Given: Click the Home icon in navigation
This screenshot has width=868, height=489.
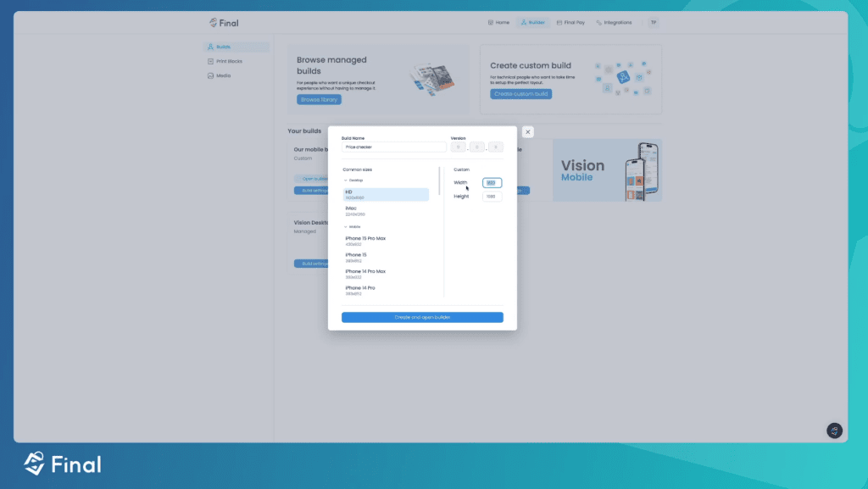Looking at the screenshot, I should (491, 23).
